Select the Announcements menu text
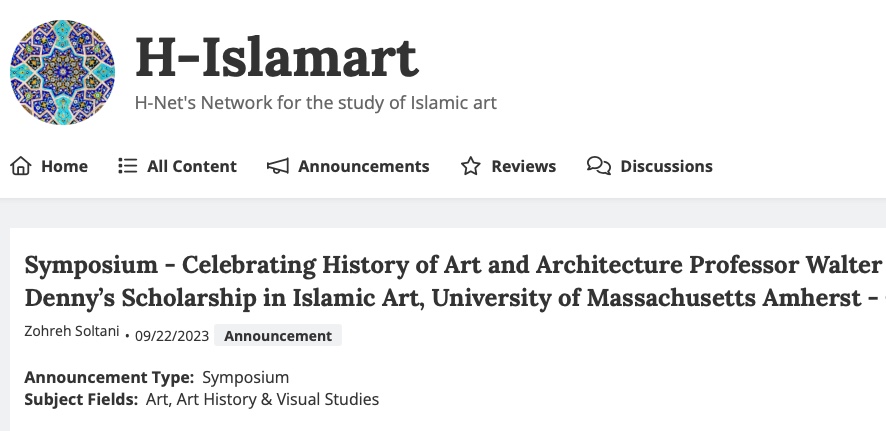This screenshot has height=431, width=886. 363,166
